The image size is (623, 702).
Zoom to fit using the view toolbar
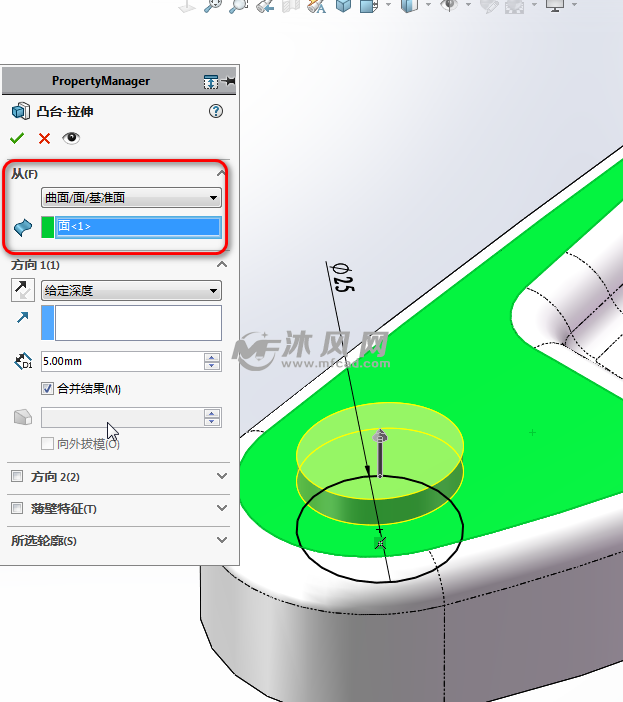(212, 5)
